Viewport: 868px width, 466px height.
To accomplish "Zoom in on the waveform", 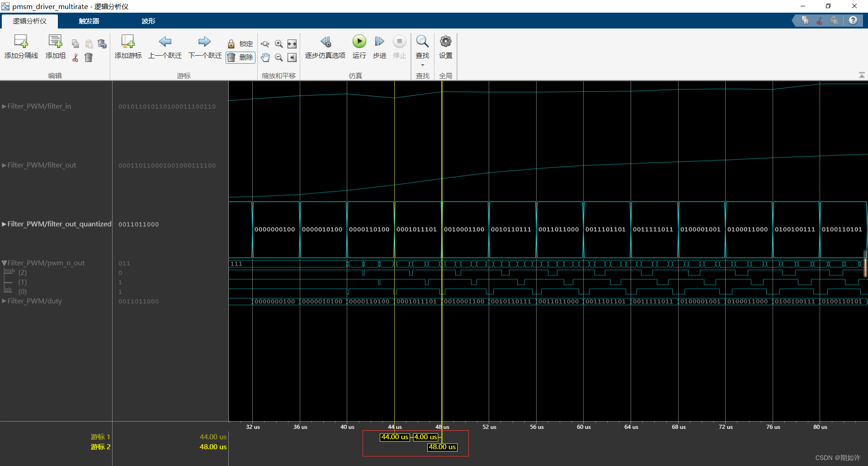I will coord(278,44).
